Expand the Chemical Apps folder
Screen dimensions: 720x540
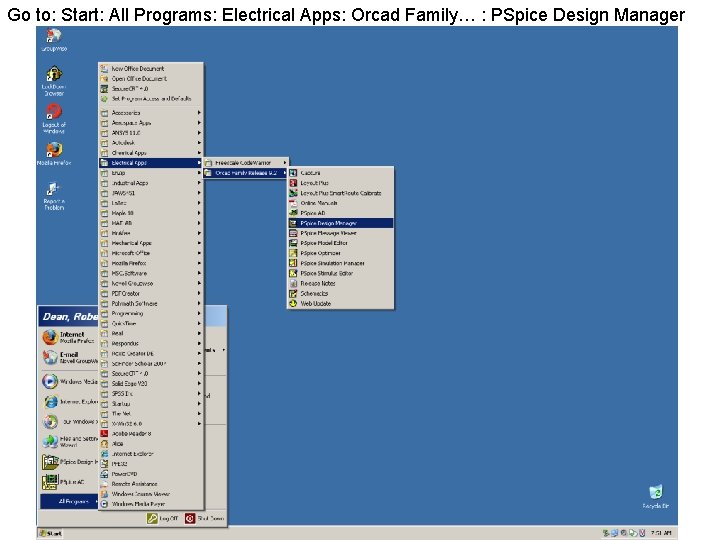[151, 153]
